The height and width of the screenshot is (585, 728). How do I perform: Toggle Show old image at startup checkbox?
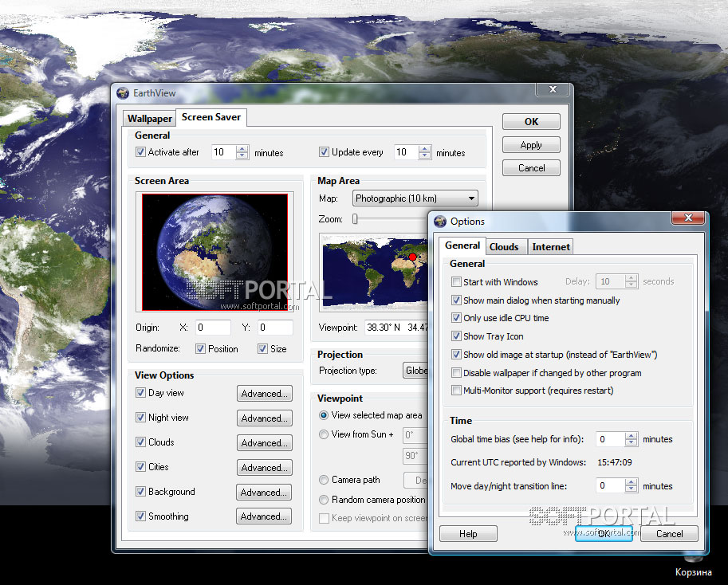click(x=456, y=355)
